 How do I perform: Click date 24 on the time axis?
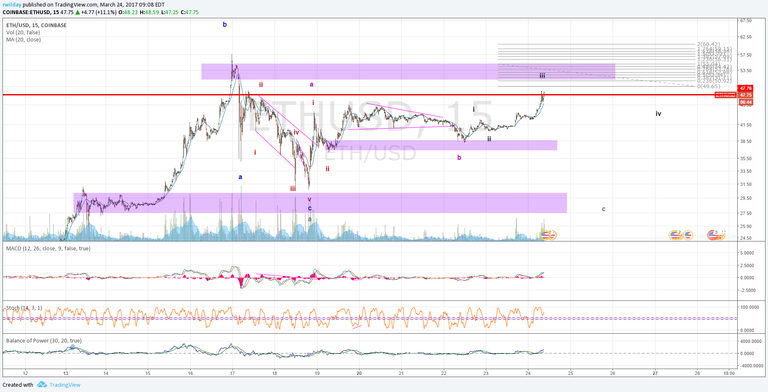coord(528,372)
